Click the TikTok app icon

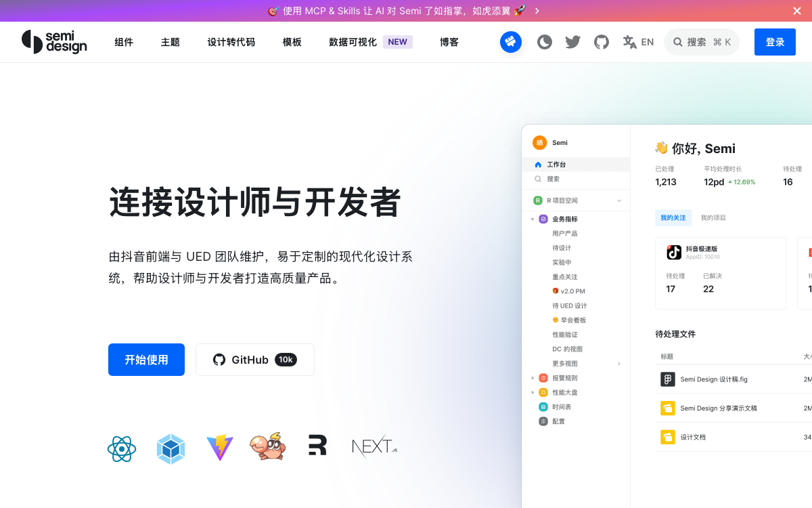pyautogui.click(x=674, y=252)
